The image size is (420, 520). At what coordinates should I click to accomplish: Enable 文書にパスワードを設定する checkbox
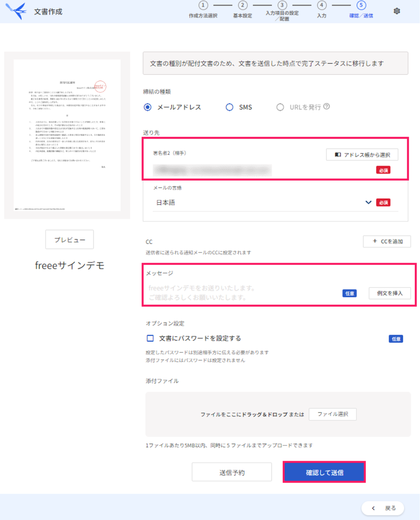(150, 338)
